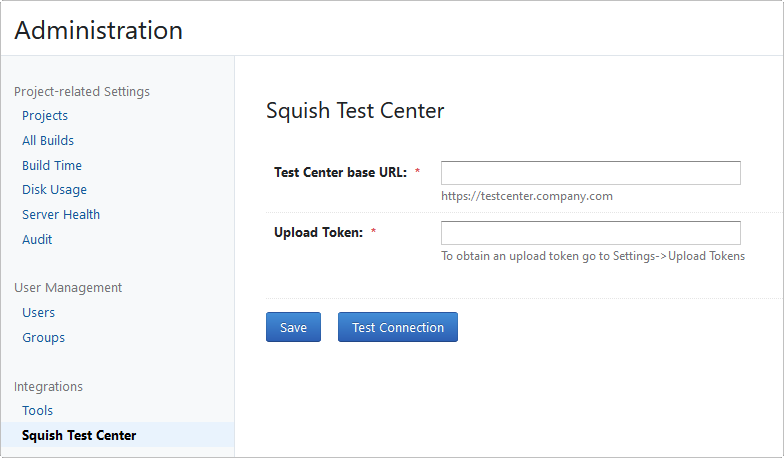Click the Test Center base URL label
The width and height of the screenshot is (784, 458).
pyautogui.click(x=340, y=172)
